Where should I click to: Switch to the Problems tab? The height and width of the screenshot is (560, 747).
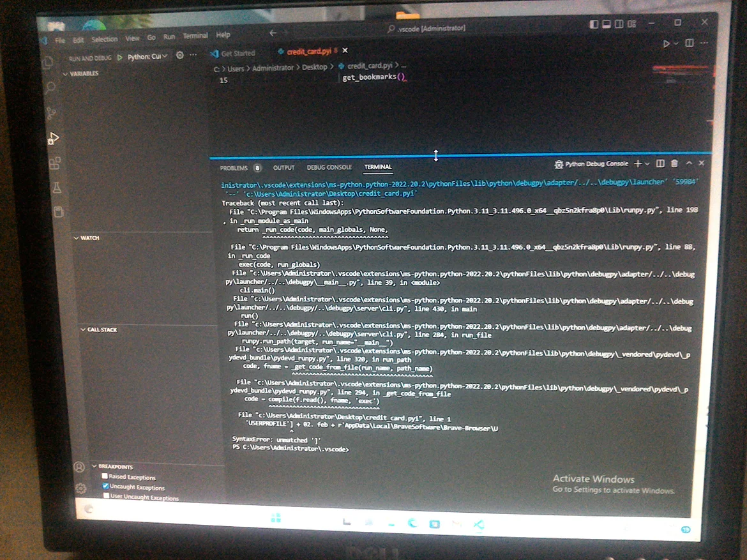point(234,168)
